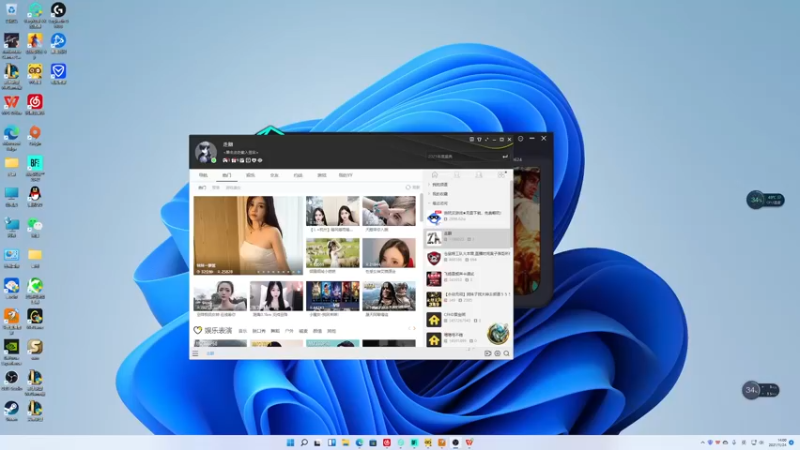Viewport: 800px width, 450px height.
Task: Click the enter arrow icon in search box
Action: click(x=505, y=156)
